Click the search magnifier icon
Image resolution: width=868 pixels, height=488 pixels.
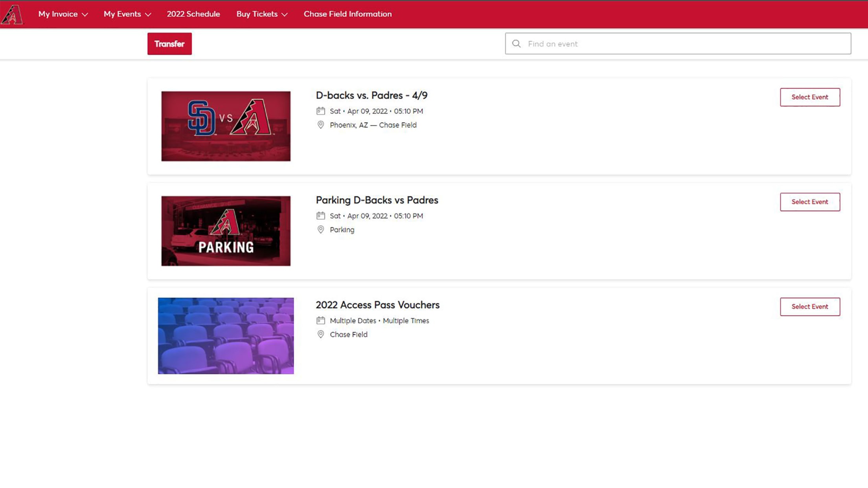click(x=516, y=44)
